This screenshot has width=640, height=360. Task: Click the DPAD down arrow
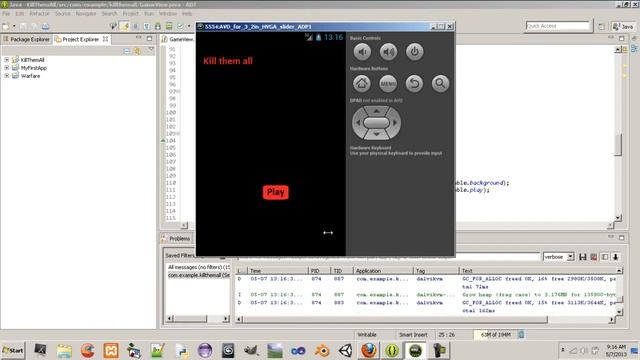(x=376, y=134)
